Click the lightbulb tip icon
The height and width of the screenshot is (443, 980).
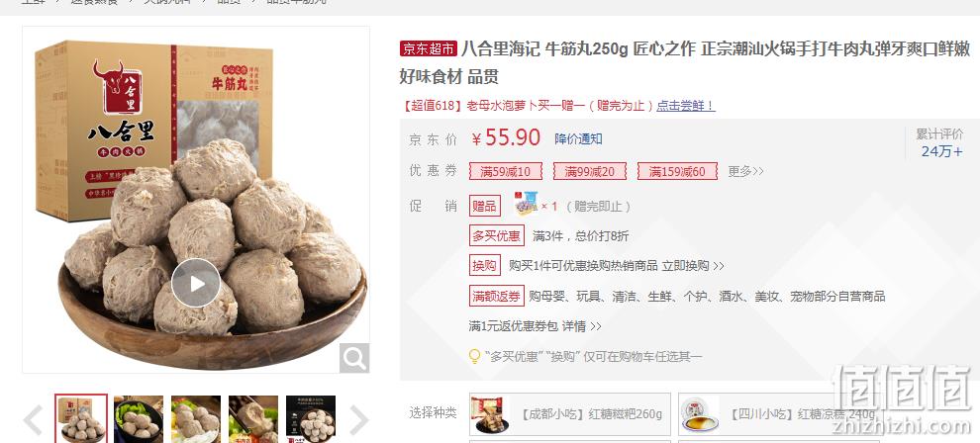tap(475, 357)
